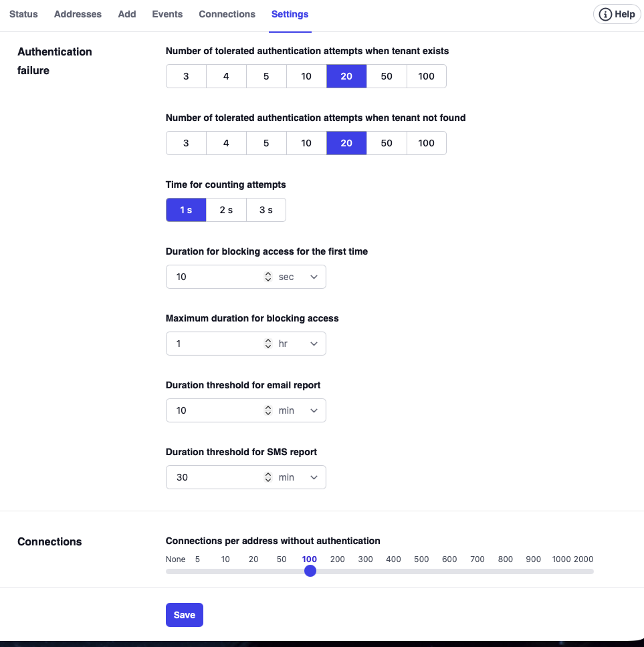This screenshot has height=647, width=644.
Task: Switch to the Status tab
Action: point(23,14)
